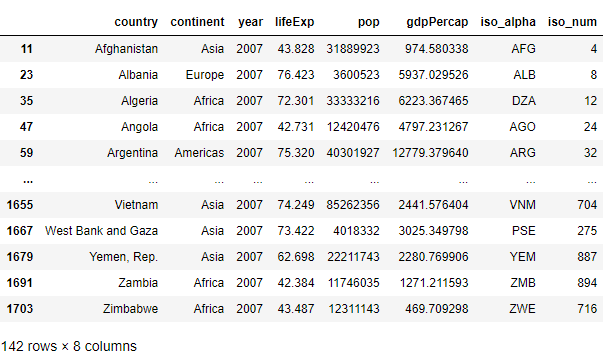
Task: Click the continent column header
Action: tap(197, 22)
